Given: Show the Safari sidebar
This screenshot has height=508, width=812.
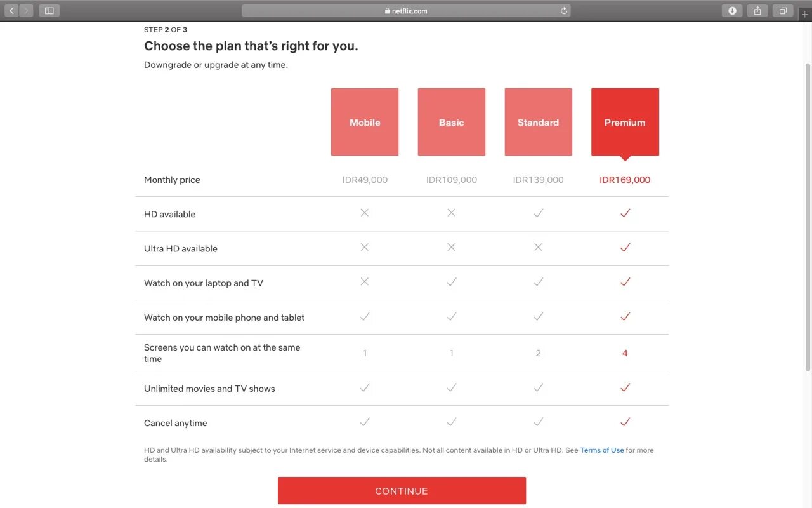Looking at the screenshot, I should [49, 11].
